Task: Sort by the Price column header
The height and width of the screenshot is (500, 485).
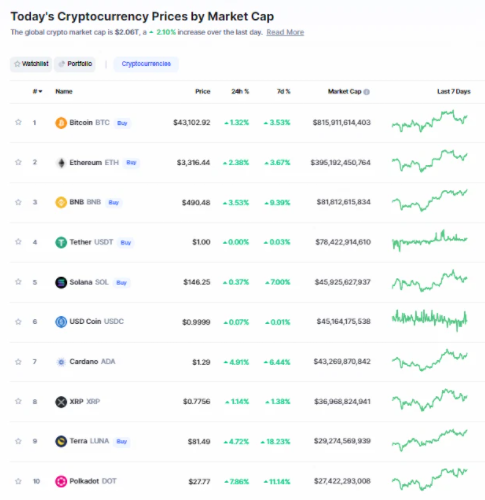Action: (x=203, y=91)
